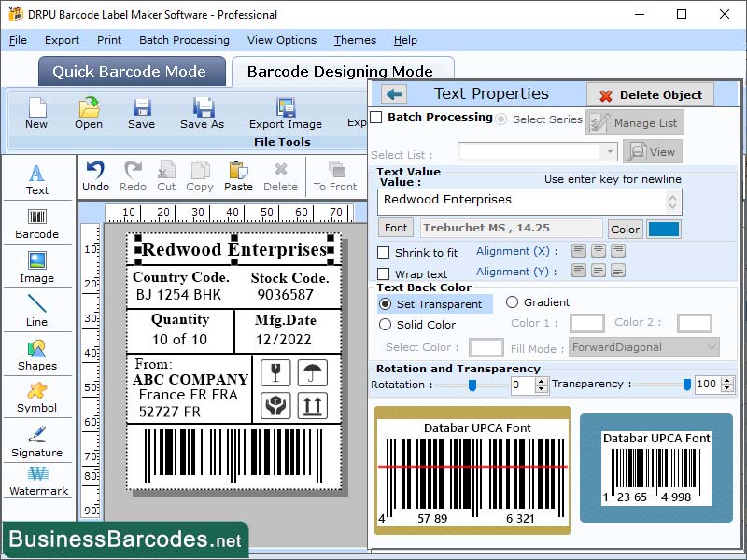The height and width of the screenshot is (560, 747).
Task: Open the Watermark tool
Action: [37, 483]
